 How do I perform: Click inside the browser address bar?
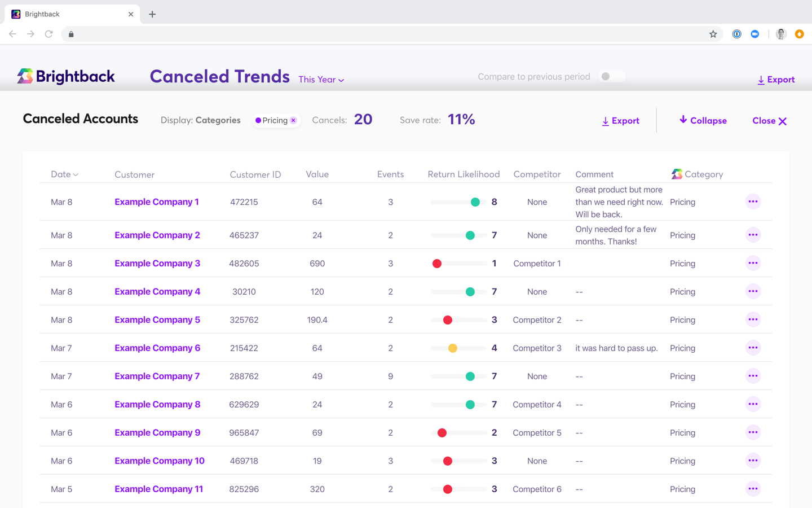tap(338, 34)
